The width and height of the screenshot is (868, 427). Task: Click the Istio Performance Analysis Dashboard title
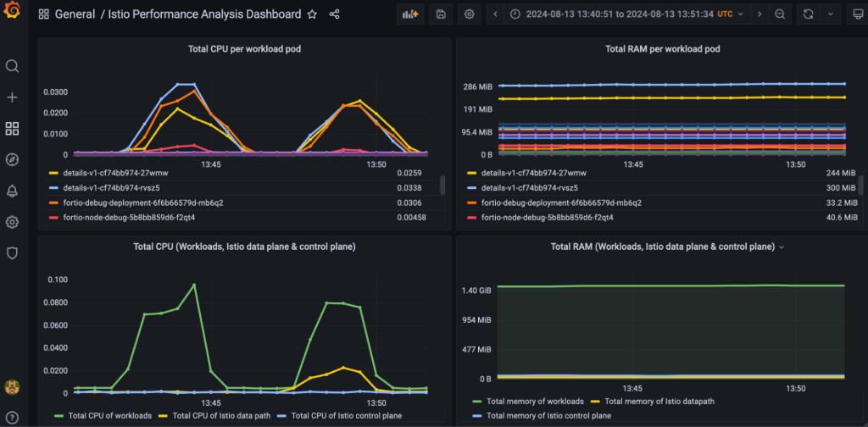click(205, 14)
